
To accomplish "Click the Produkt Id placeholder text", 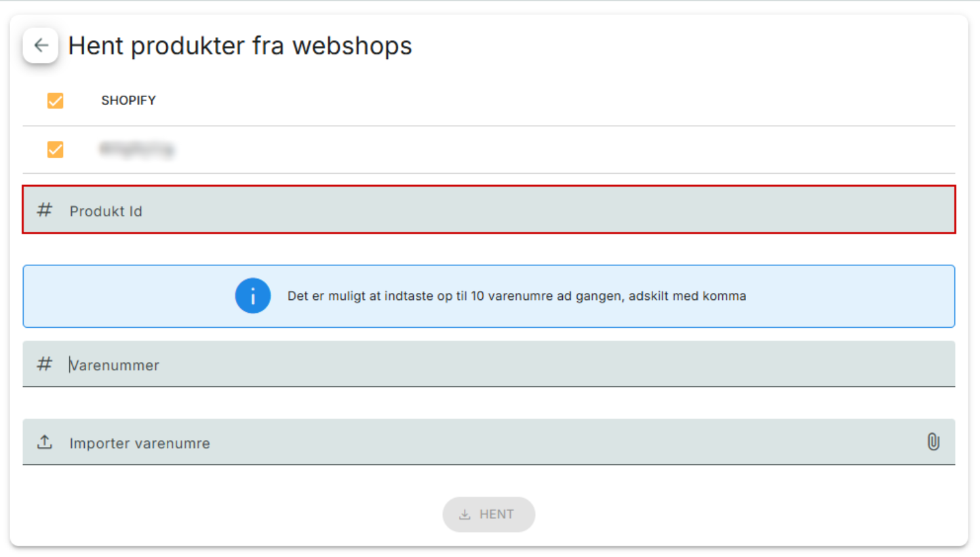I will 106,211.
